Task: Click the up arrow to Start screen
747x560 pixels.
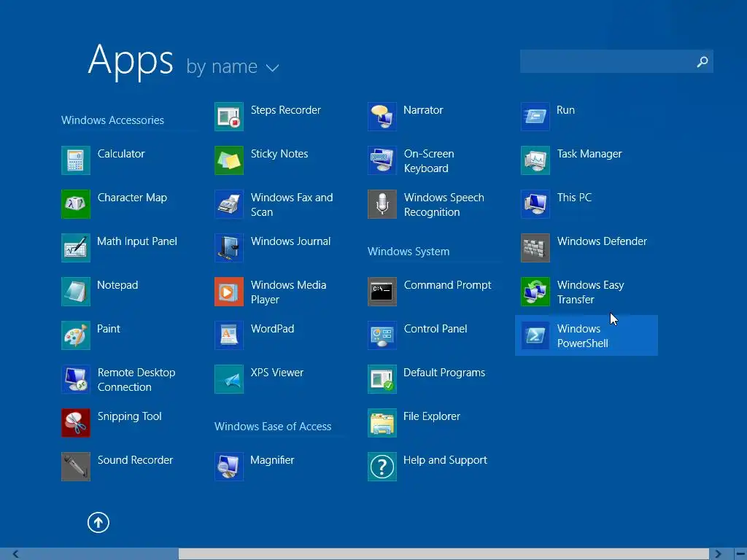Action: [x=98, y=523]
